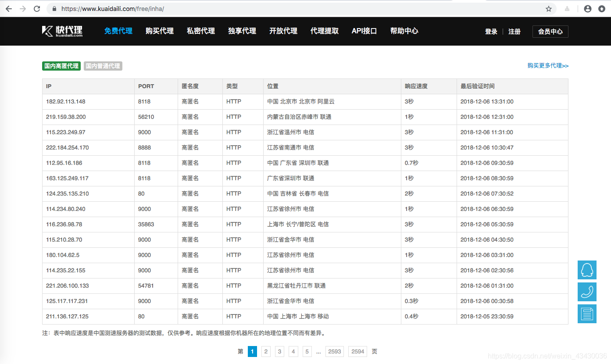Click the 注册 register link
This screenshot has width=611, height=364.
[515, 32]
